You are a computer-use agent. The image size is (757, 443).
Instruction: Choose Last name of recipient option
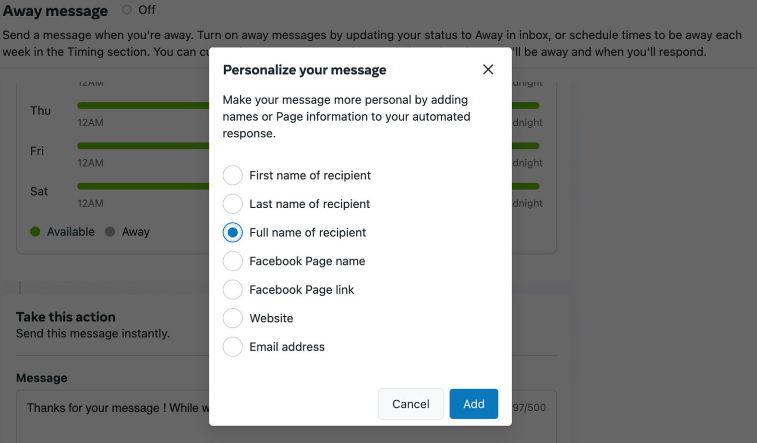pos(233,204)
